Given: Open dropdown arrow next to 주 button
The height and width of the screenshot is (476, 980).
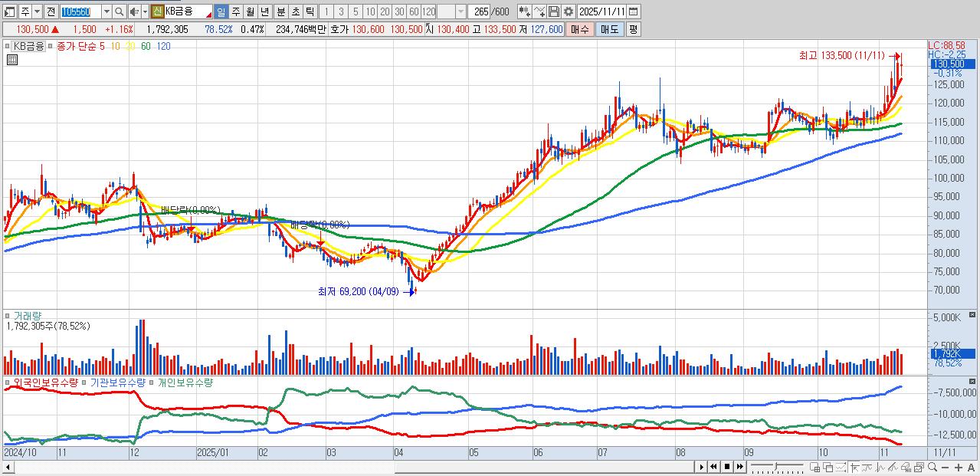Looking at the screenshot, I should click(37, 12).
